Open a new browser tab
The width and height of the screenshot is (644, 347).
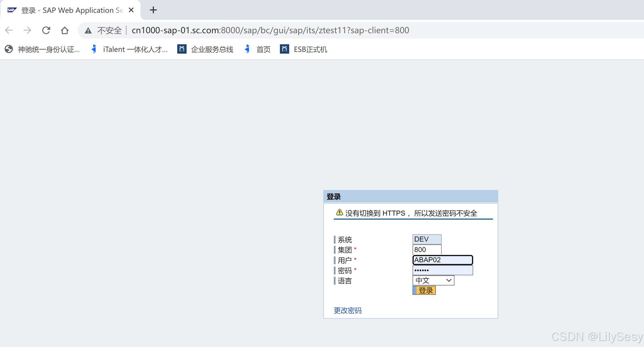coord(153,10)
